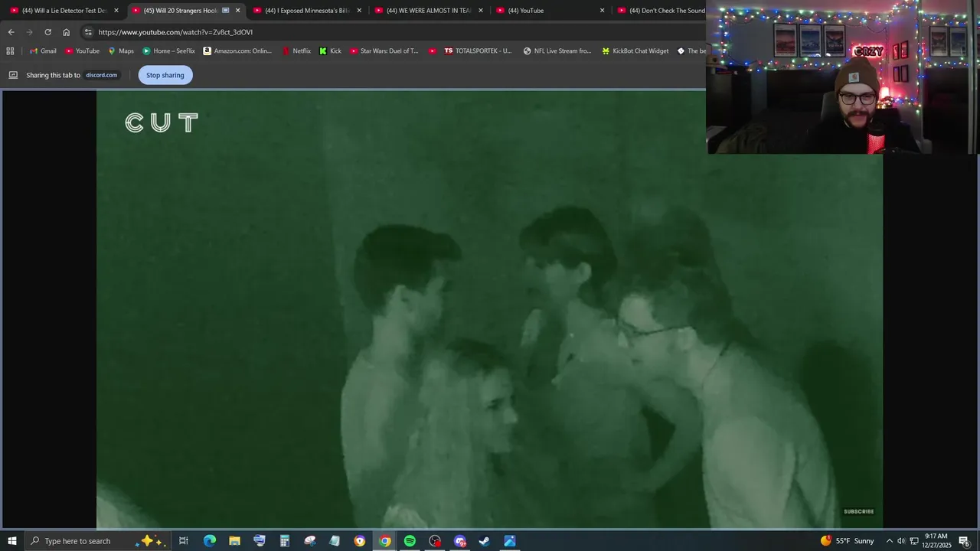Screen dimensions: 980x551
Task: Open the Netflix bookmark
Action: (x=296, y=51)
